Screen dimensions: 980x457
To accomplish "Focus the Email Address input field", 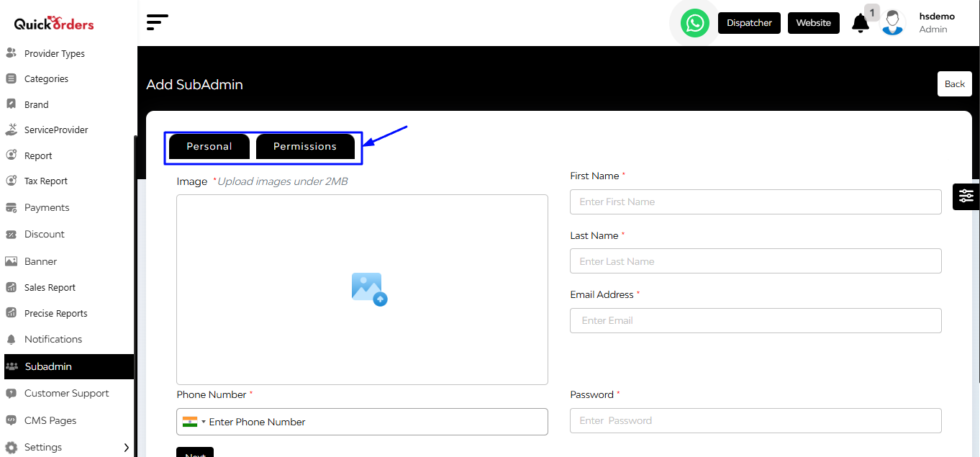I will (x=756, y=320).
